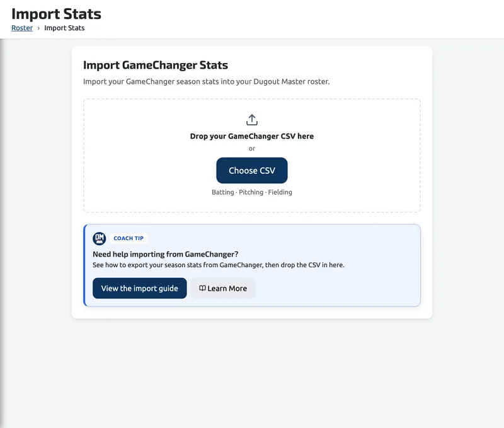This screenshot has height=428, width=504.
Task: Go back via the Roster breadcrumb link
Action: (x=22, y=28)
